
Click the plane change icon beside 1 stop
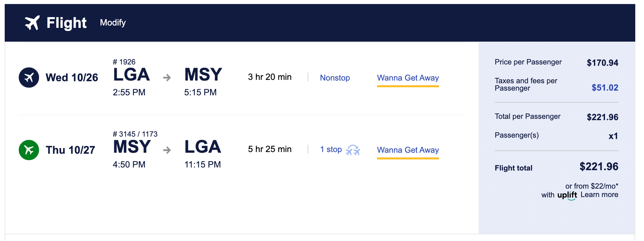coord(353,150)
